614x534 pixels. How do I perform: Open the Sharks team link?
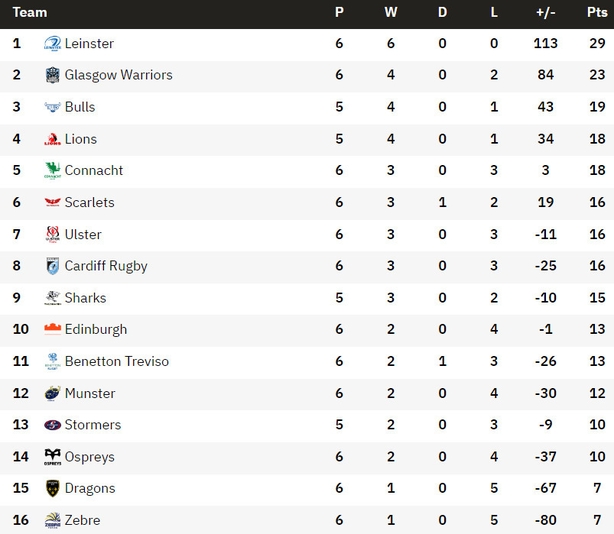point(85,298)
